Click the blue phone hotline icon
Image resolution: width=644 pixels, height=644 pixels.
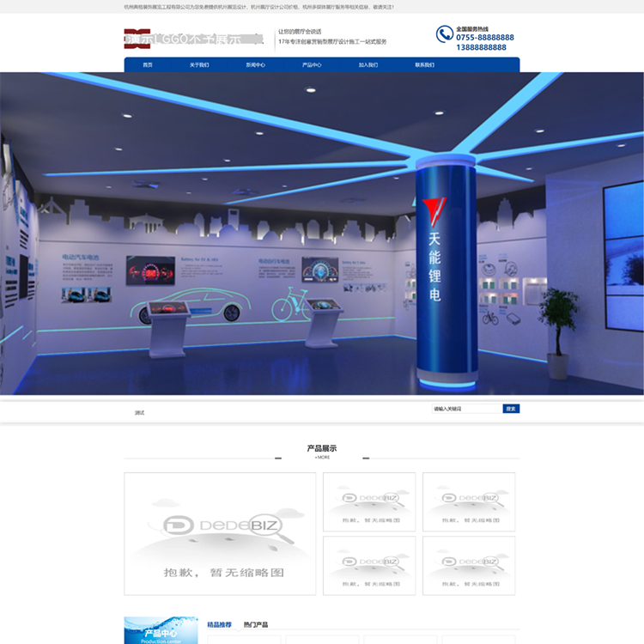[445, 33]
